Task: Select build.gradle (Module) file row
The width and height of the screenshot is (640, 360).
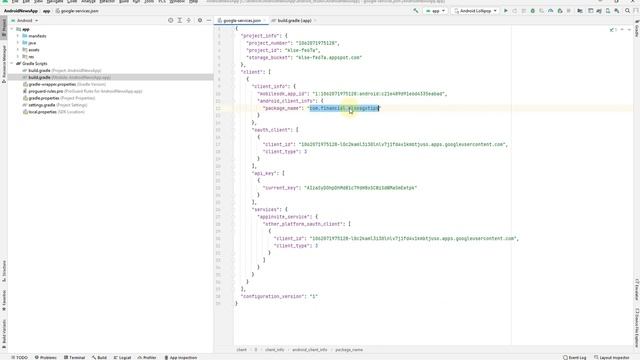Action: pos(110,77)
